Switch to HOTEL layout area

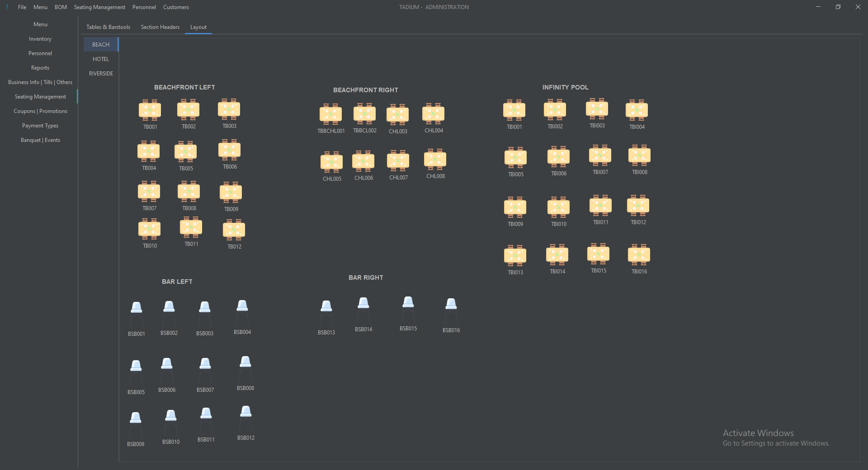(x=101, y=59)
